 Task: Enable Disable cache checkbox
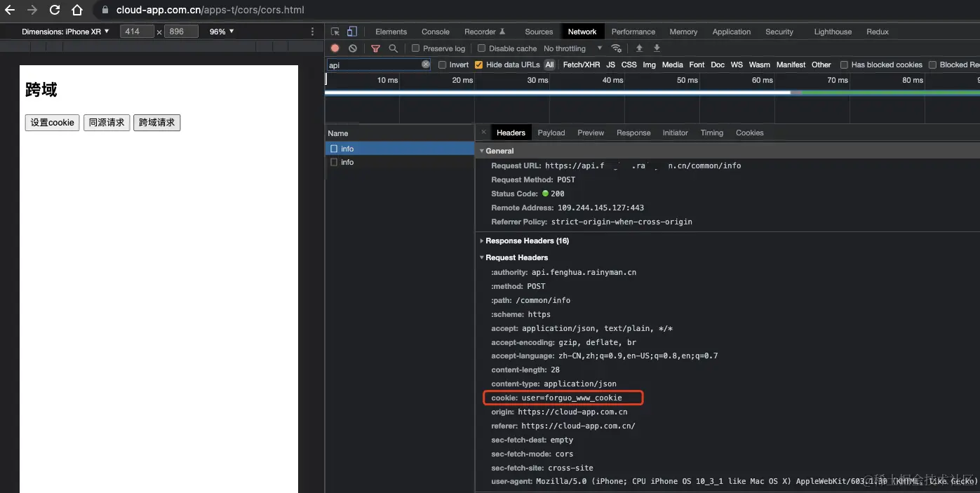click(x=481, y=48)
